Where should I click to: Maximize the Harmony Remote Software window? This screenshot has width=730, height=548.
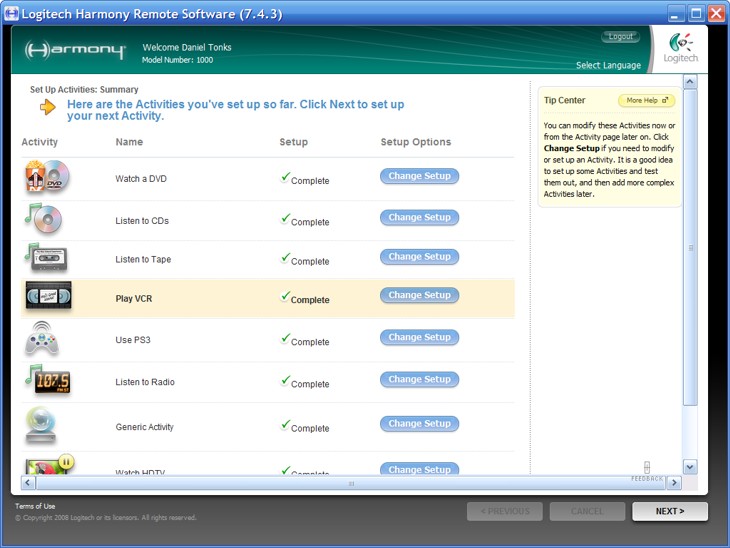(x=696, y=13)
